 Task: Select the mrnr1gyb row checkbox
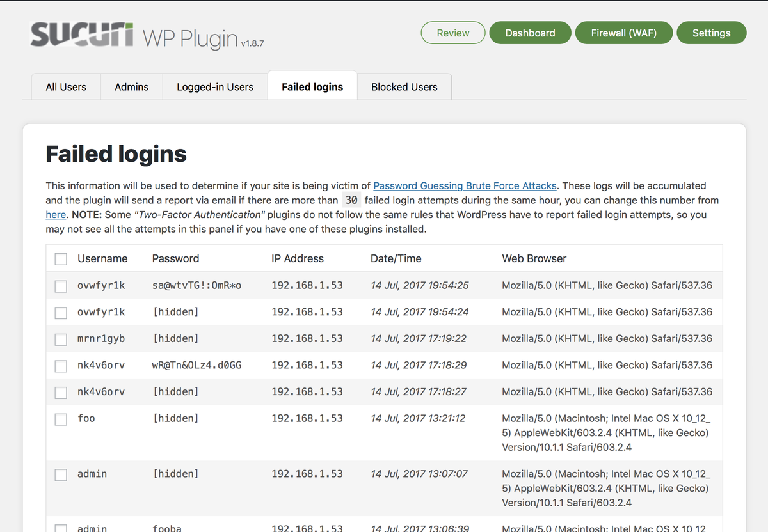61,339
